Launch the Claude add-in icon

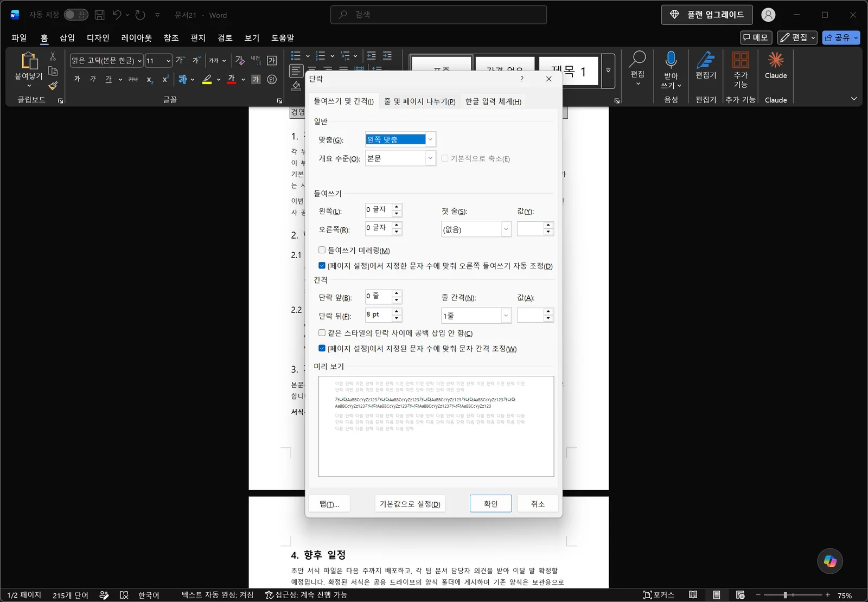point(776,60)
